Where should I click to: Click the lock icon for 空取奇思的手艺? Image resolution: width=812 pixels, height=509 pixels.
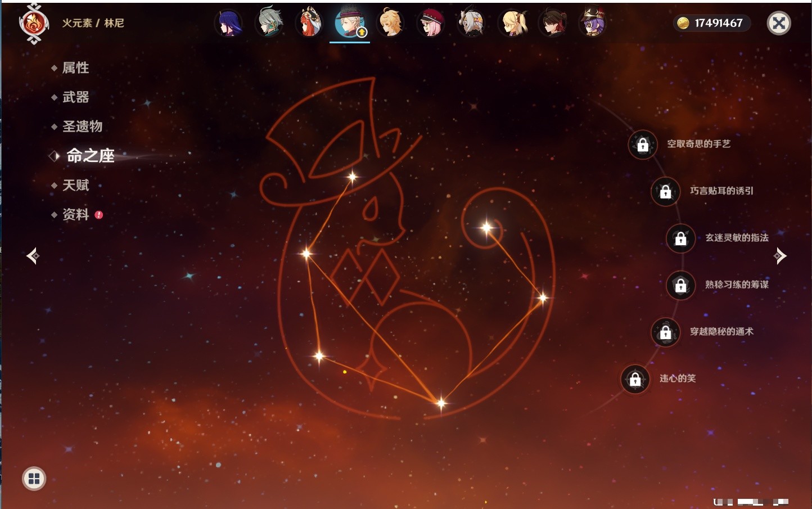coord(643,145)
